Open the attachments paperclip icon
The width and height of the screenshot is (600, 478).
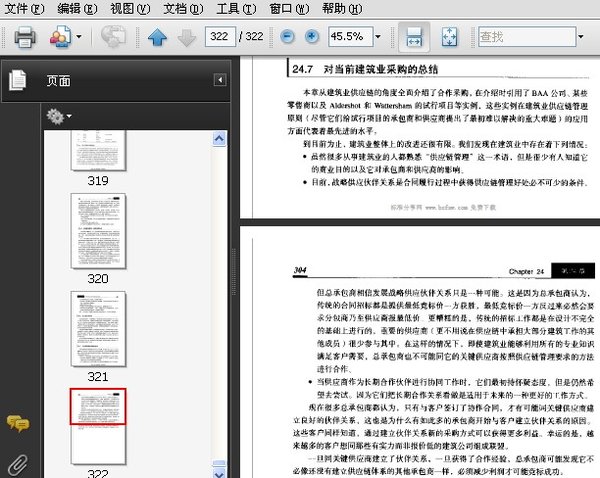point(18,465)
